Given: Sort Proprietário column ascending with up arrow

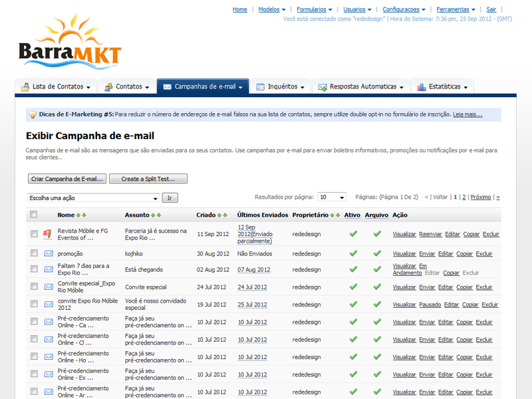Looking at the screenshot, I should (x=332, y=215).
